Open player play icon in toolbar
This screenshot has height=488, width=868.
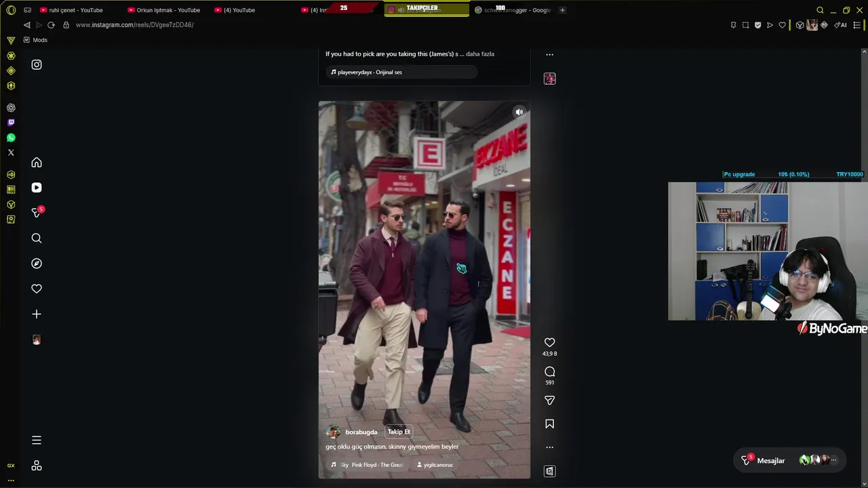770,25
